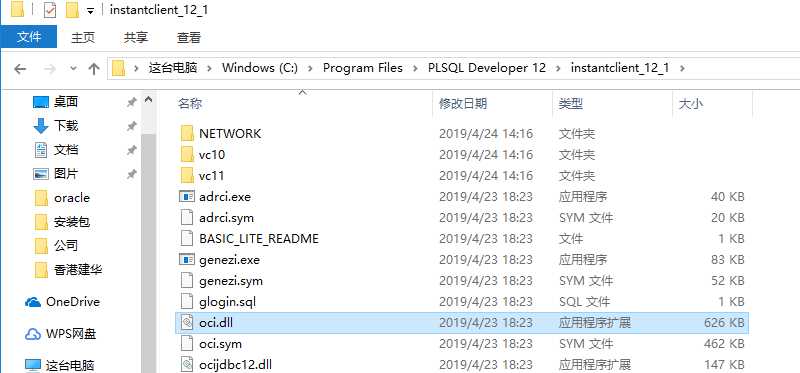Click the Back navigation arrow
800x373 pixels.
20,69
